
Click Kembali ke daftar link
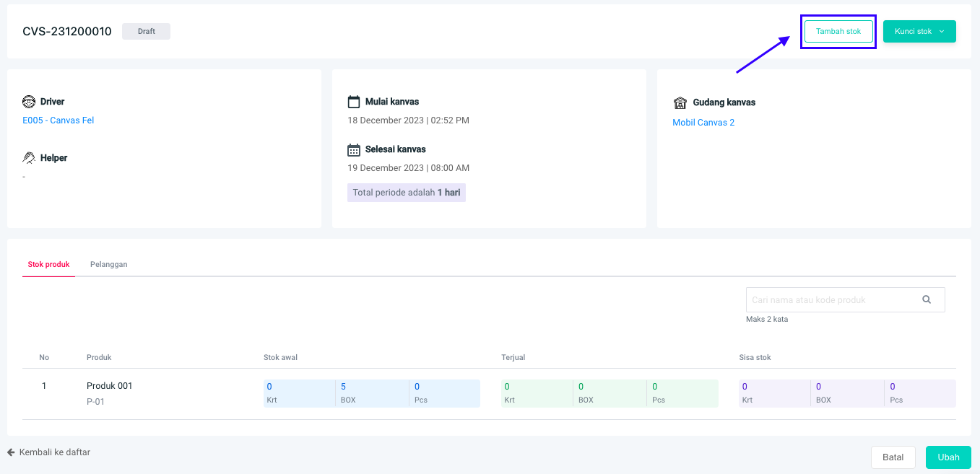point(55,452)
